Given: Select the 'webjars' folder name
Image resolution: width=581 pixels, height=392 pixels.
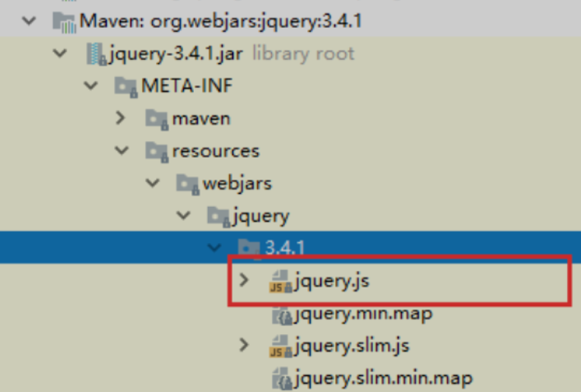Looking at the screenshot, I should tap(237, 184).
